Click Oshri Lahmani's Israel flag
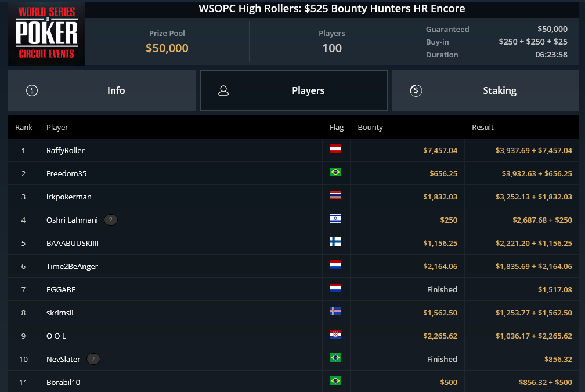Screen dimensions: 585x392 click(335, 219)
